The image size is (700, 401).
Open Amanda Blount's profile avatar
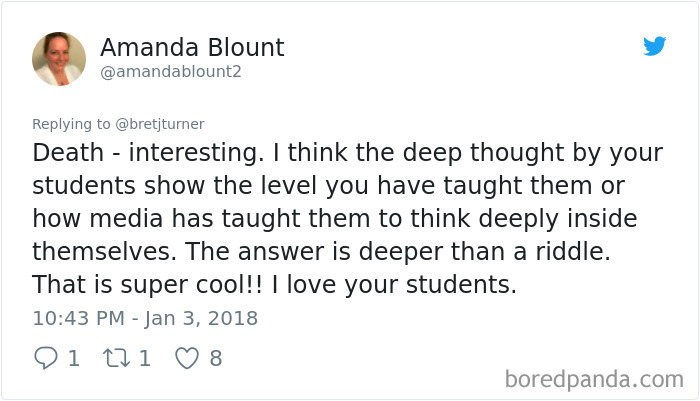point(59,58)
